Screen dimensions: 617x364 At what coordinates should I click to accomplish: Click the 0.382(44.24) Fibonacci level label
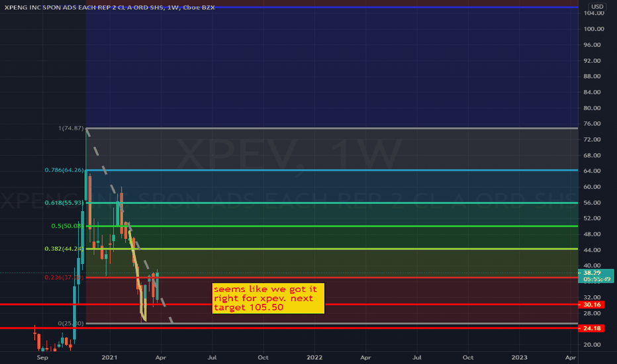tap(64, 249)
